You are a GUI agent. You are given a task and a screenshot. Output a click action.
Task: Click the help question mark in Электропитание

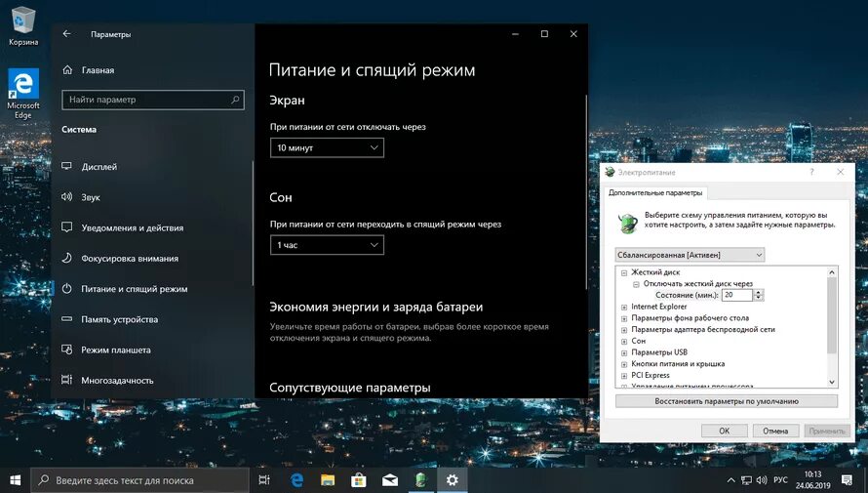pyautogui.click(x=812, y=172)
